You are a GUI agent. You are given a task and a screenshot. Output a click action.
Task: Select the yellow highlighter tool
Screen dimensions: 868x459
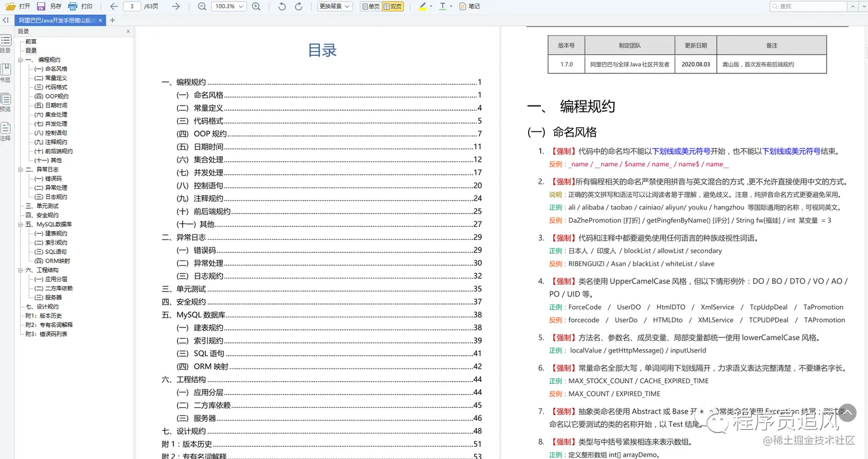tap(423, 6)
